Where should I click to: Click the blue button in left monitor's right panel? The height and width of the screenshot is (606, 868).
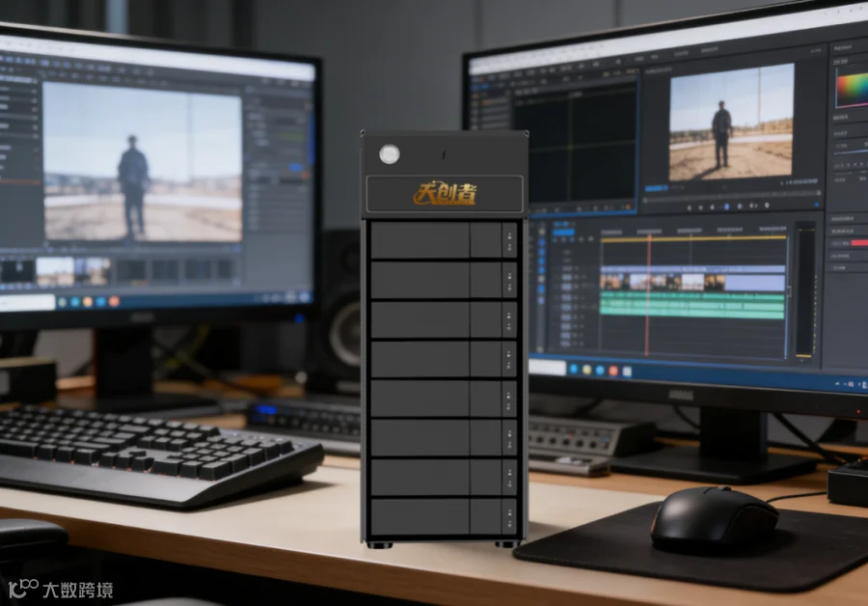point(296,167)
